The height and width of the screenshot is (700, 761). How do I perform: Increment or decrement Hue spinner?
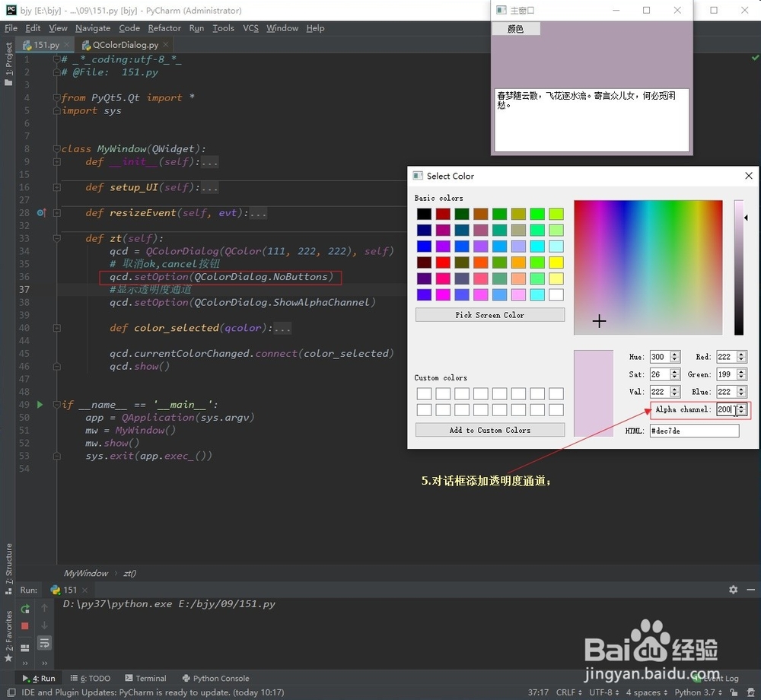click(x=674, y=357)
